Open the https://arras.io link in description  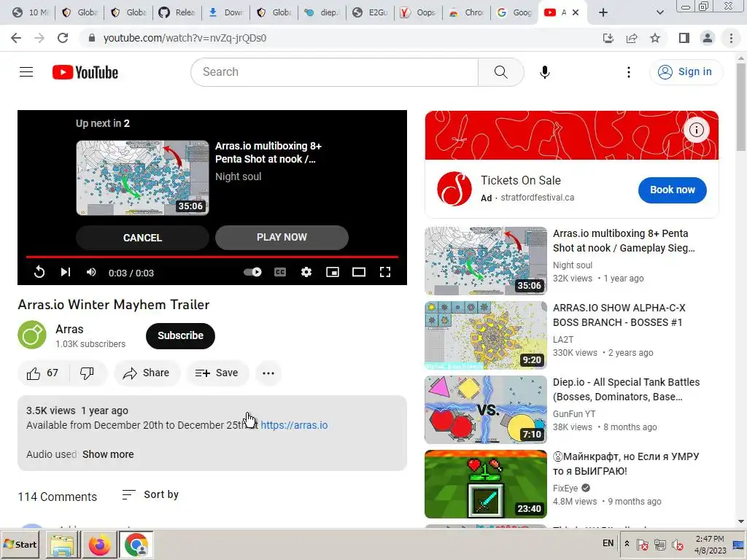294,425
